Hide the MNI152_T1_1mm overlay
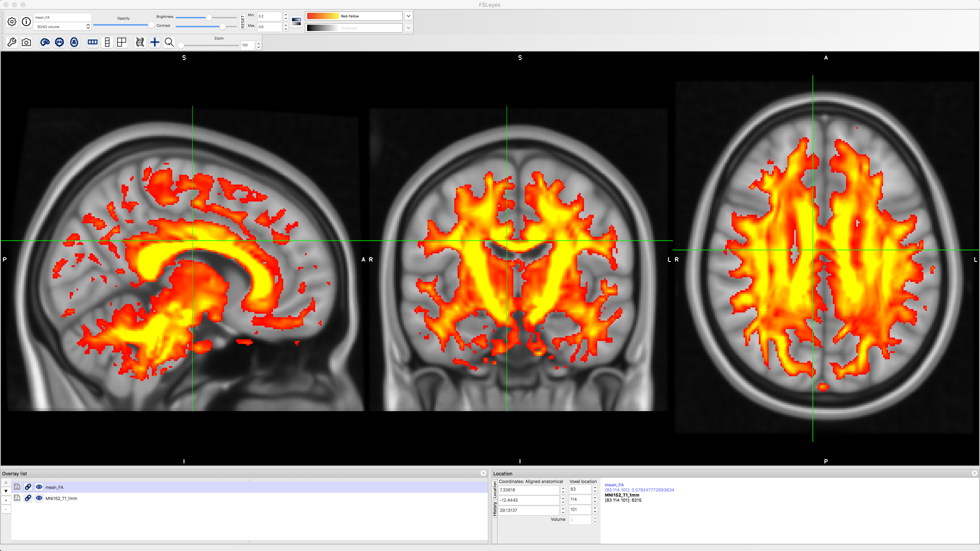 point(39,498)
